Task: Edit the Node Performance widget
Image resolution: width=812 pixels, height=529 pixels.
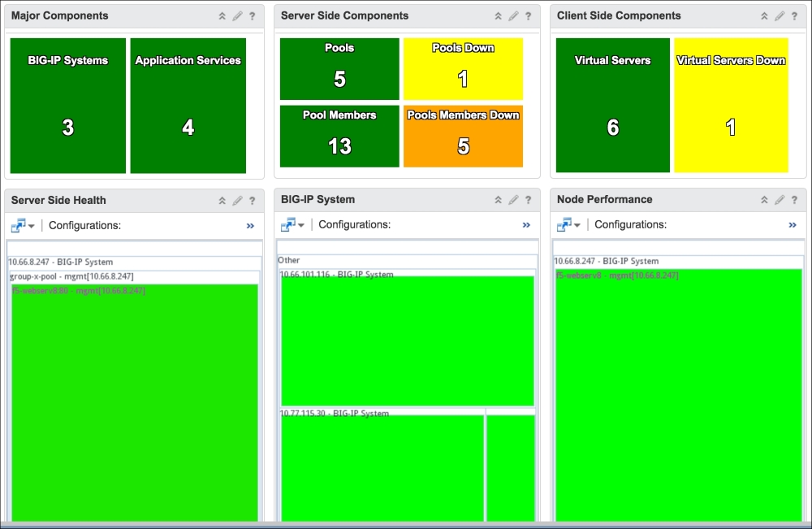Action: (x=780, y=199)
